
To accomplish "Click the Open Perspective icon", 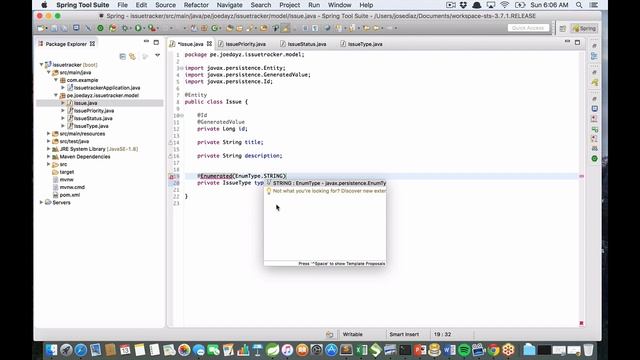I will tap(562, 29).
